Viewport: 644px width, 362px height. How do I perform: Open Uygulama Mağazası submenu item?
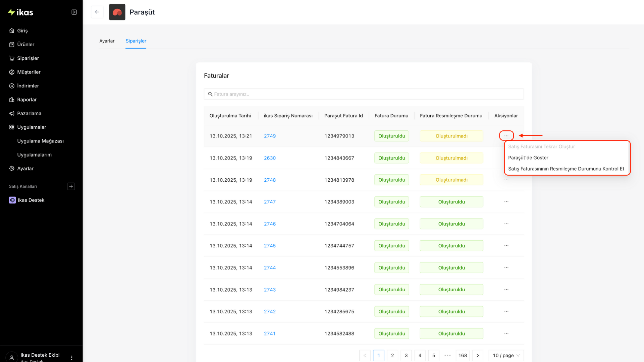point(41,141)
